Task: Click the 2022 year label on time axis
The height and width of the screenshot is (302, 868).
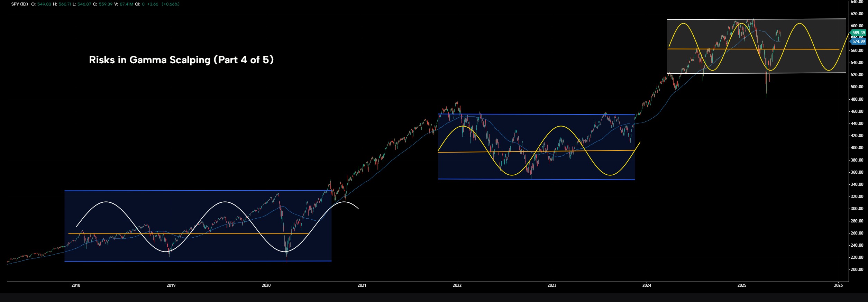Action: (457, 285)
